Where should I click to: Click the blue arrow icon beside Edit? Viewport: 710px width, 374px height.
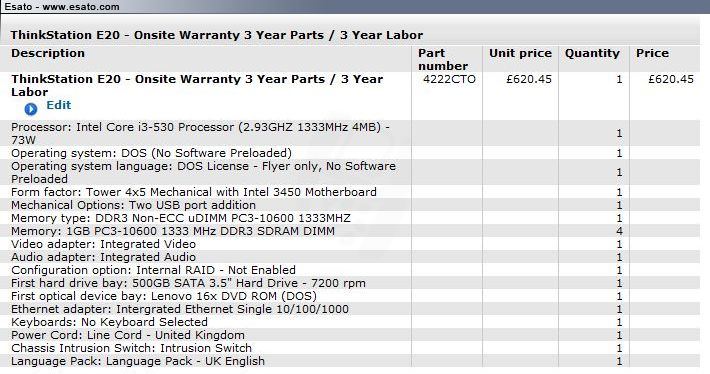(x=31, y=109)
